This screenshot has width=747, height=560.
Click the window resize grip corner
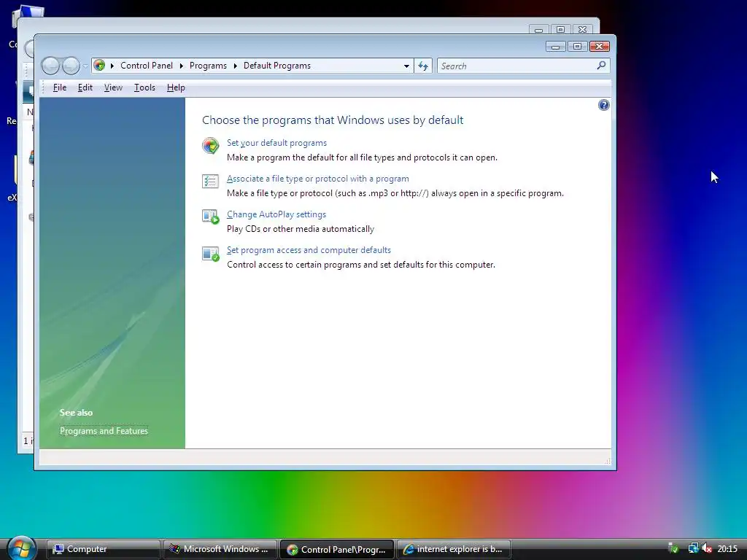608,461
